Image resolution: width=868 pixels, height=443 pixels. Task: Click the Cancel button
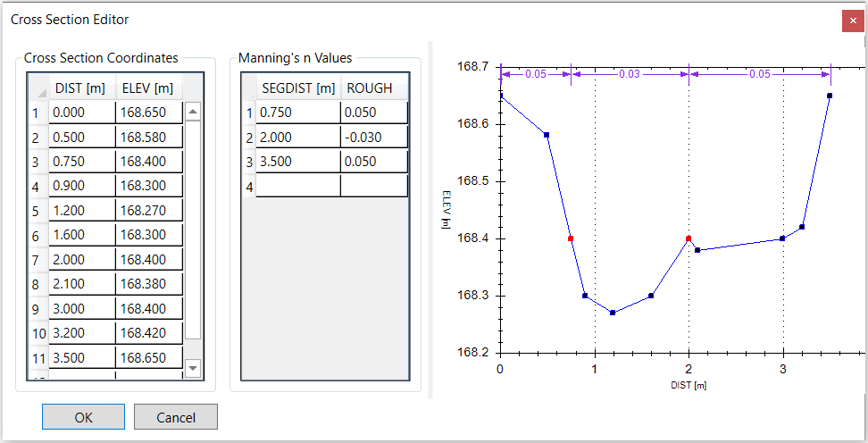[x=176, y=417]
